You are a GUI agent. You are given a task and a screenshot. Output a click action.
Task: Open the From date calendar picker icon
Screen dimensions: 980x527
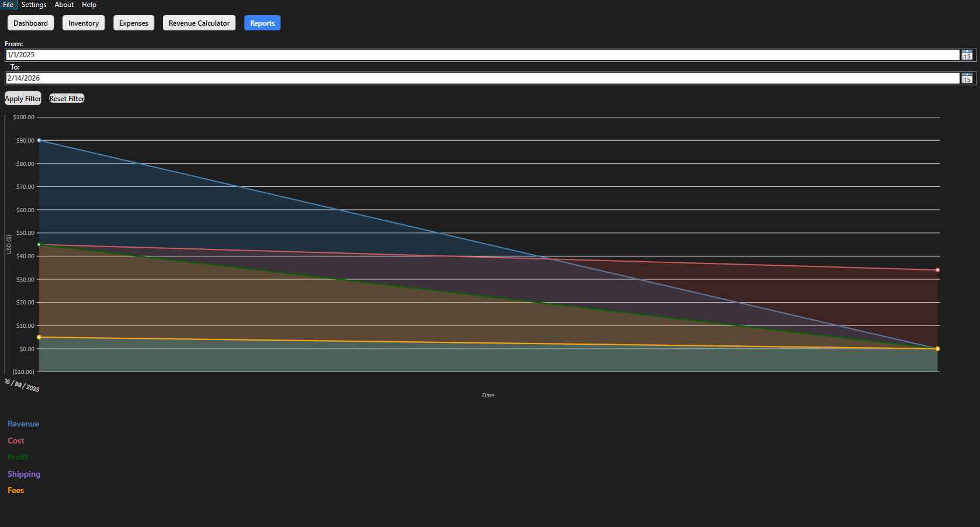[x=967, y=55]
